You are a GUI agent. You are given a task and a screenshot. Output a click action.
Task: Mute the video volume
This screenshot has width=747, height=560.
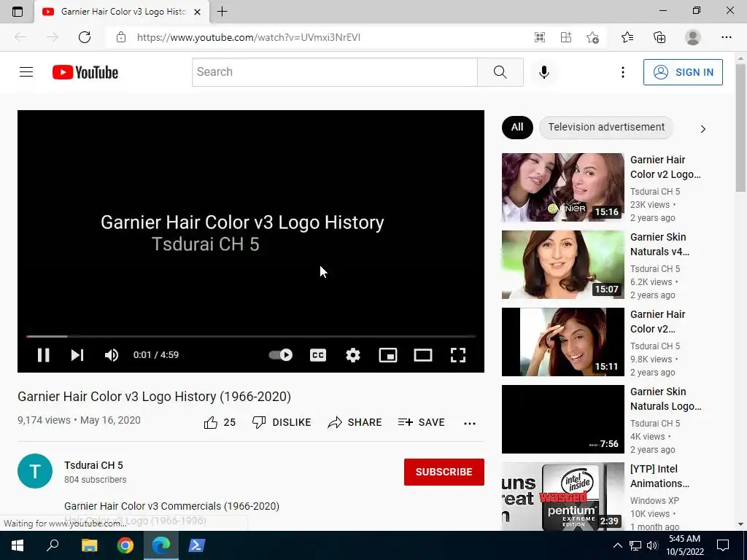[x=112, y=355]
